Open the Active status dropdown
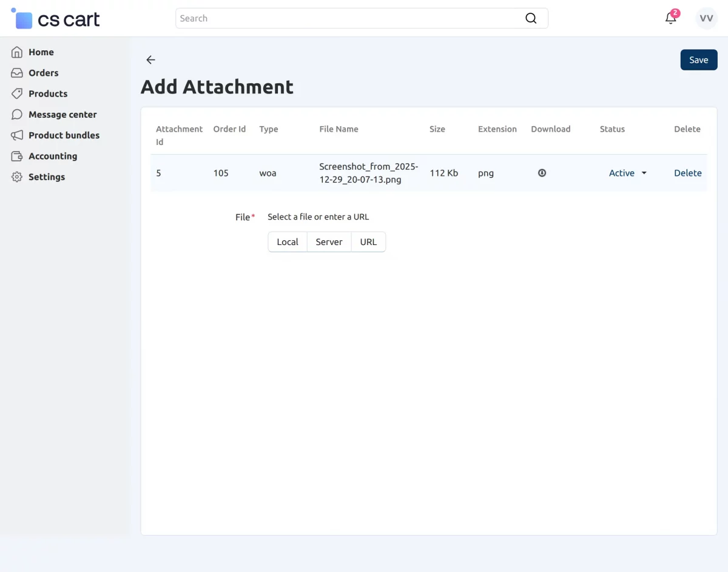This screenshot has width=728, height=572. (627, 173)
